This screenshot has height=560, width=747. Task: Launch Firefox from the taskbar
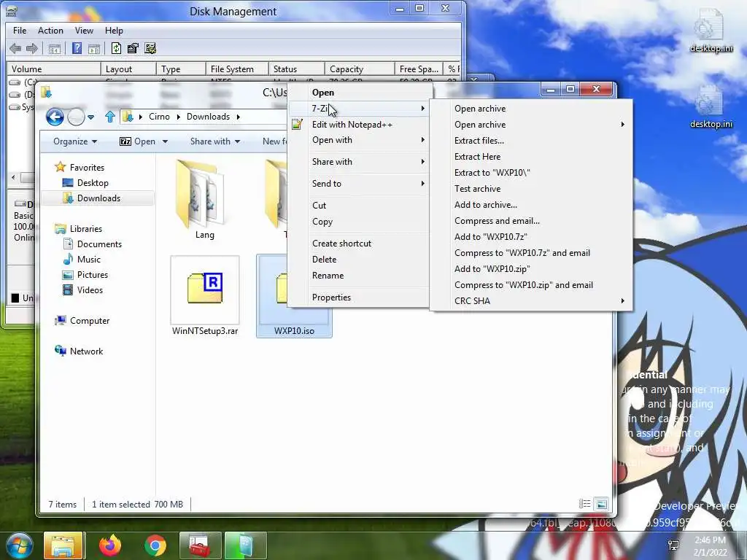tap(110, 546)
